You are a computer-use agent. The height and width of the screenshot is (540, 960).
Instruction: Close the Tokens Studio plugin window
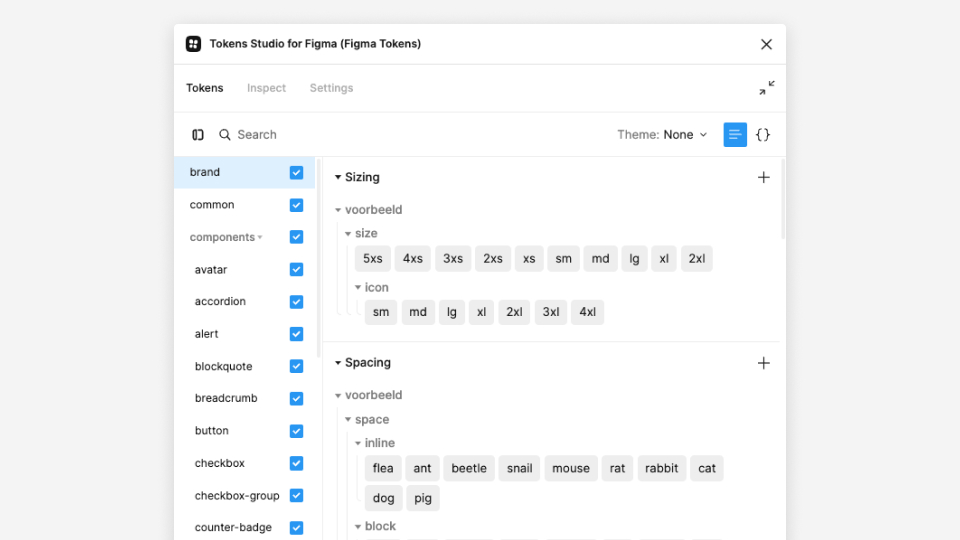[766, 44]
